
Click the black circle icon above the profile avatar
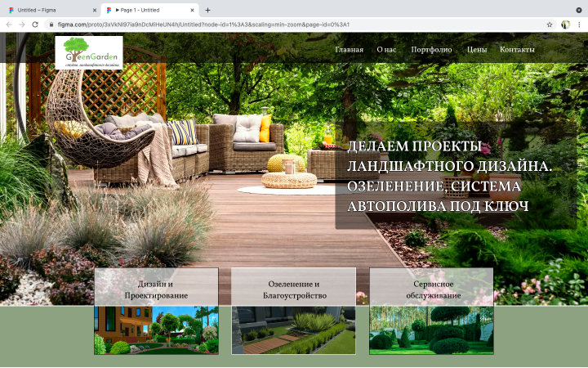579,10
